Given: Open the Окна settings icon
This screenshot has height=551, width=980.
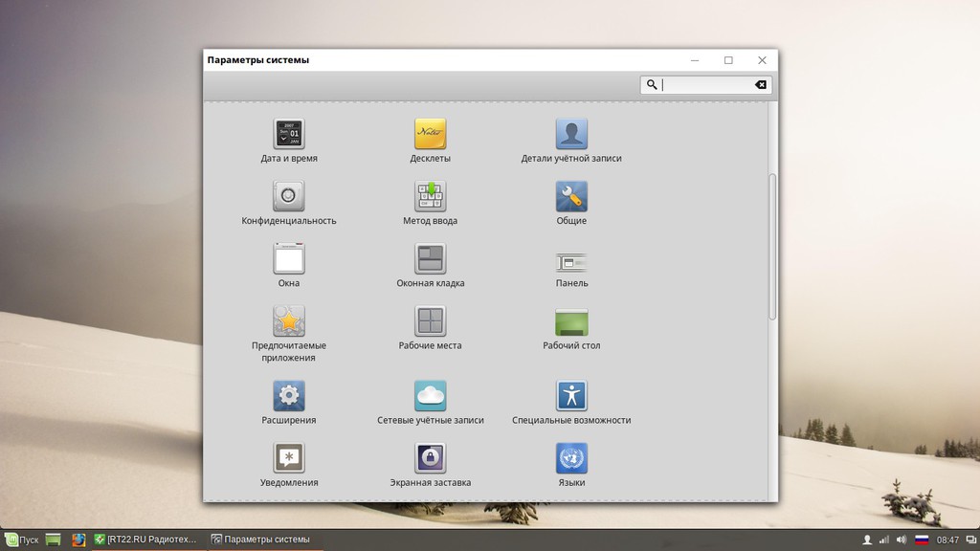Looking at the screenshot, I should tap(289, 259).
